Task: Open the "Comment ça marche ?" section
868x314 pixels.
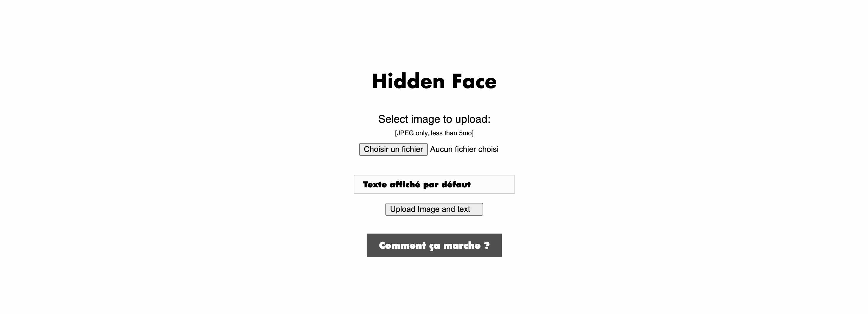Action: point(434,245)
